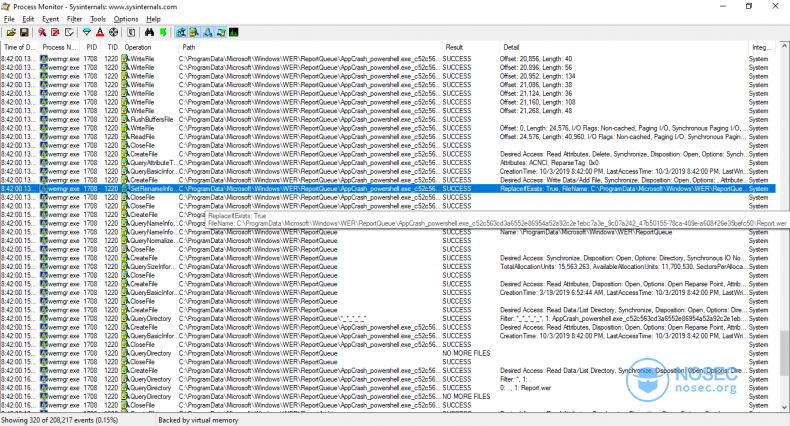
Task: Click detail 'Offset: 20,856, Length: 40'
Action: coord(536,59)
